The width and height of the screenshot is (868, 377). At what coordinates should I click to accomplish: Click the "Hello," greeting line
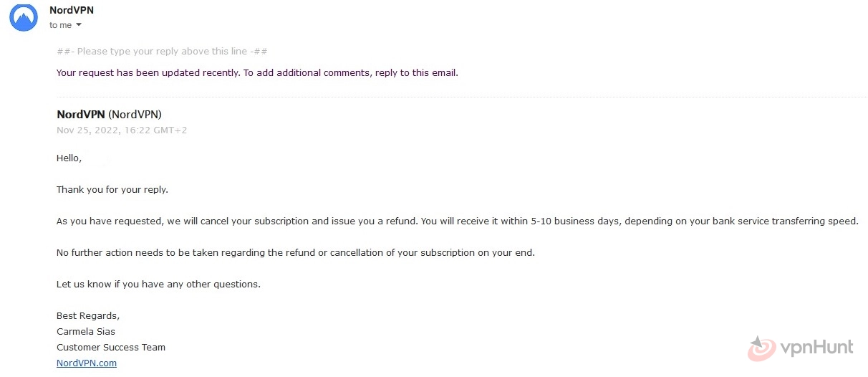coord(69,158)
